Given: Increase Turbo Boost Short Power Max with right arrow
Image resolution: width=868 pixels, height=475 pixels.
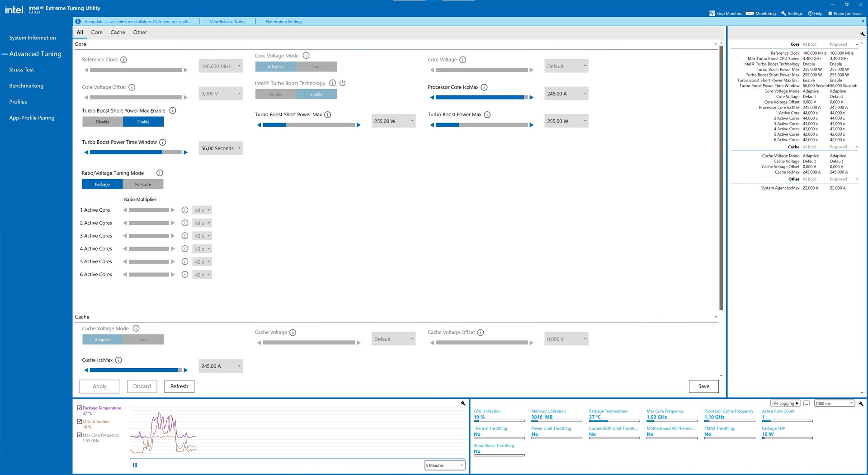Looking at the screenshot, I should click(x=359, y=125).
